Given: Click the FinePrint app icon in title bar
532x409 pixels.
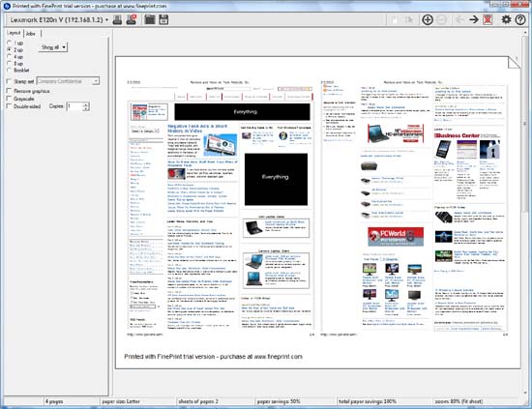Looking at the screenshot, I should (7, 6).
